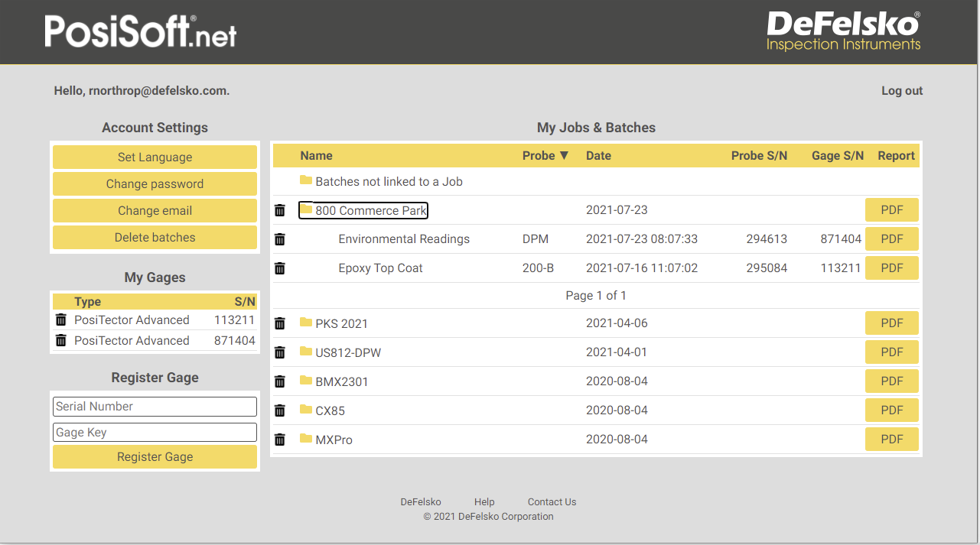Open the DeFelsko footer link
Image resolution: width=980 pixels, height=545 pixels.
tap(421, 502)
